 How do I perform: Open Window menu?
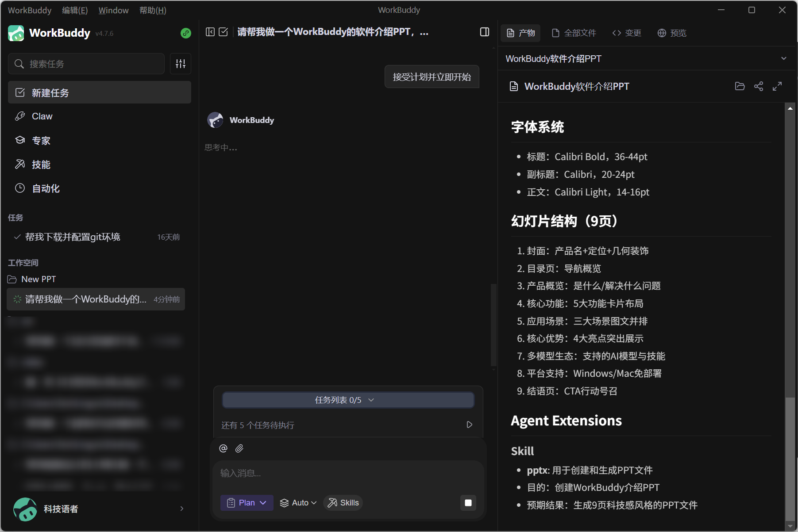click(113, 10)
